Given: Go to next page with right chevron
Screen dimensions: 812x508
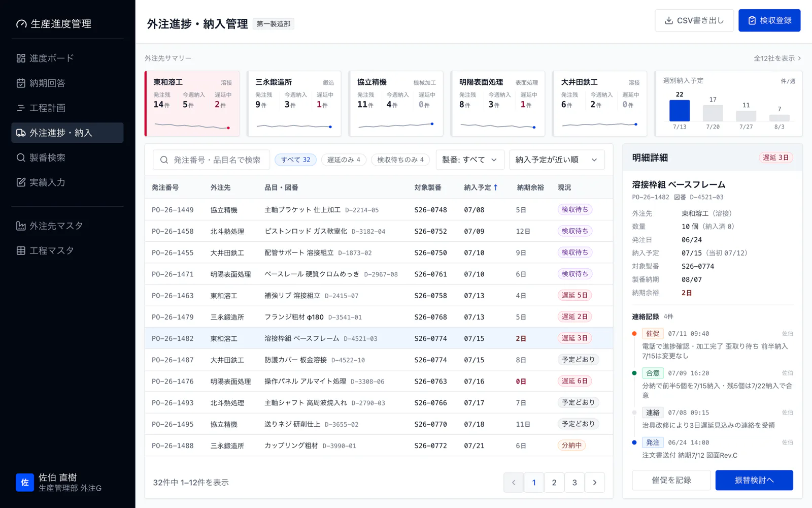Looking at the screenshot, I should point(595,483).
